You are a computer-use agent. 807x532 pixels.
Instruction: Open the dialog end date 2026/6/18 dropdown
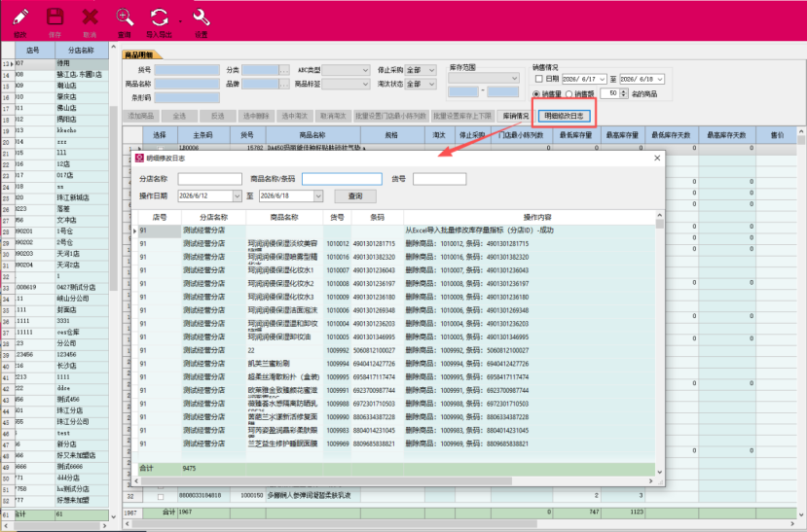(318, 195)
